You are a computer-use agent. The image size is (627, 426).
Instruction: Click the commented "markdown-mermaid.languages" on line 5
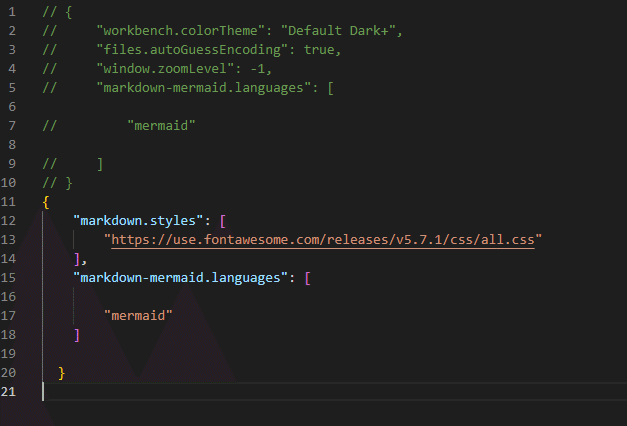click(204, 88)
